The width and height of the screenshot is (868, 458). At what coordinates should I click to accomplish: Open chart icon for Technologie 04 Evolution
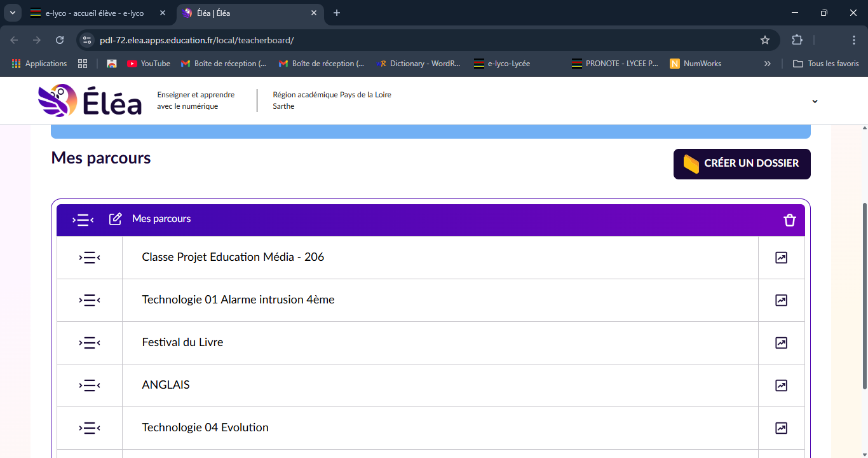[x=781, y=428]
